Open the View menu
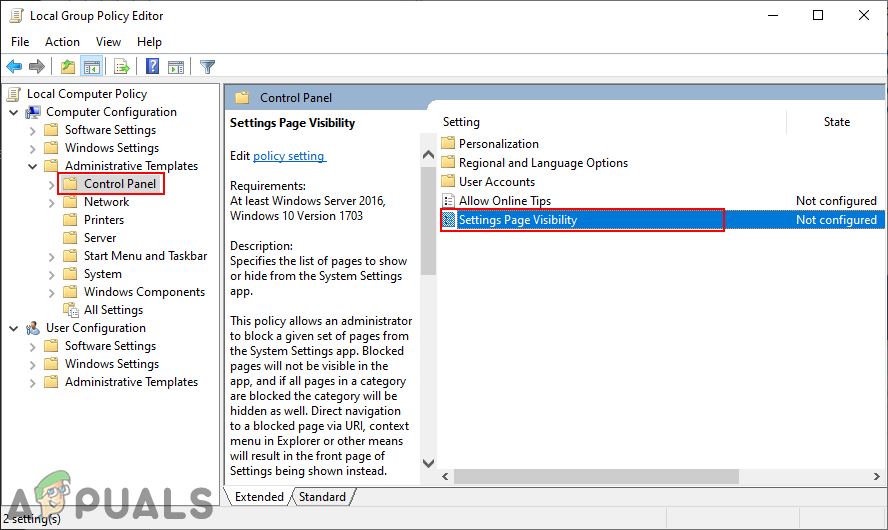 coord(108,42)
